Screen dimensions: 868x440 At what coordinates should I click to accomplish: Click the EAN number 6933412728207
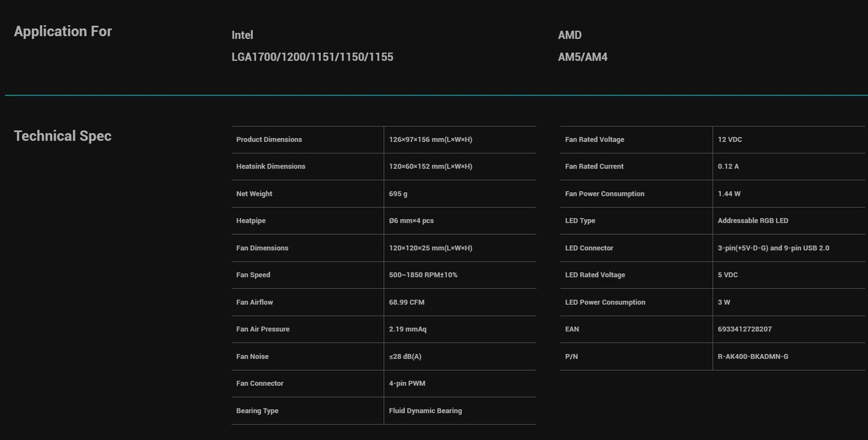(744, 329)
